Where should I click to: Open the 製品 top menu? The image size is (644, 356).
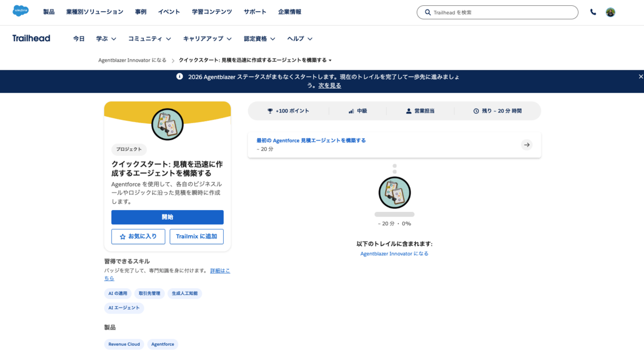49,12
